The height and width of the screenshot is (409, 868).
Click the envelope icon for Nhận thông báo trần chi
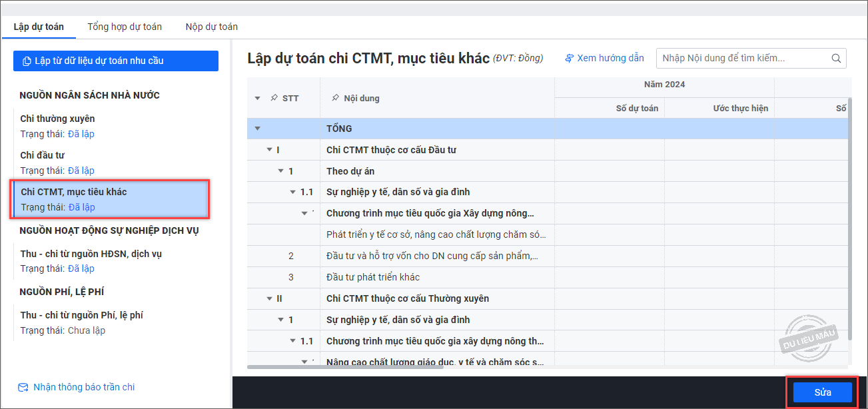23,387
